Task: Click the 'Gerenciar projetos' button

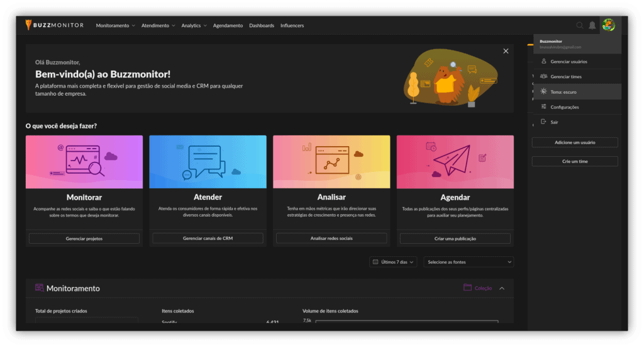Action: click(x=84, y=239)
